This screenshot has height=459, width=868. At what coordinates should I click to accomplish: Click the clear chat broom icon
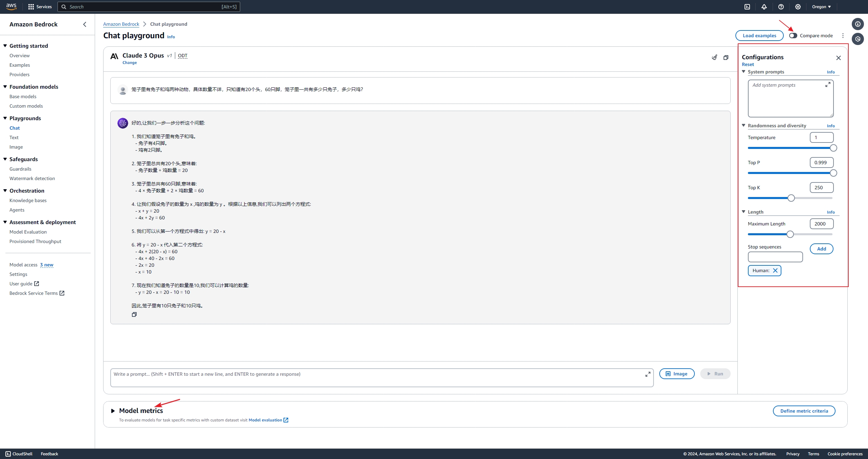(x=714, y=58)
